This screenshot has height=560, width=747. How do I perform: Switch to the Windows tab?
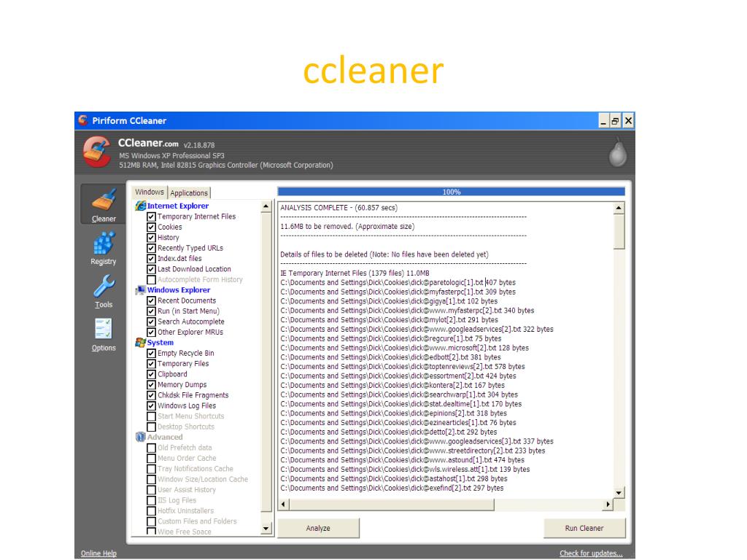pos(150,192)
